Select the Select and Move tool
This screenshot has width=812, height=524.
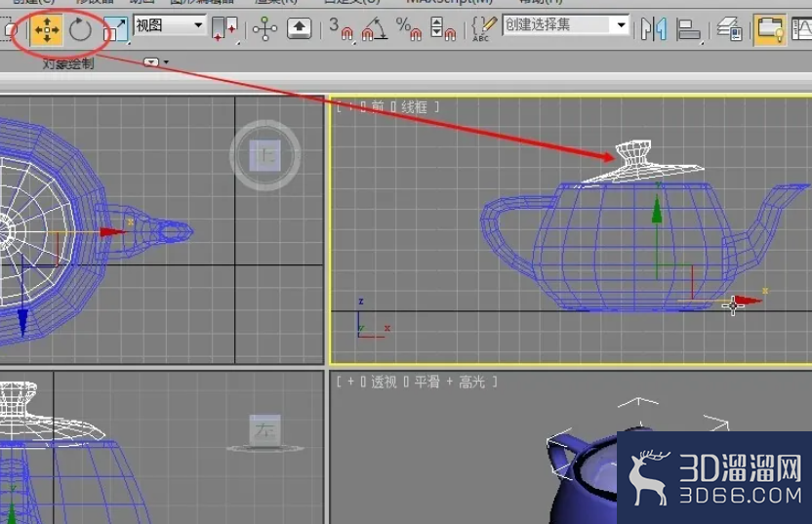point(47,29)
